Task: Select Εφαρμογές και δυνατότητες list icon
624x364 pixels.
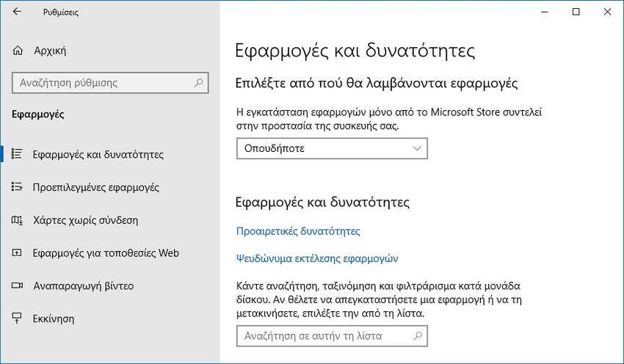Action: [x=17, y=154]
